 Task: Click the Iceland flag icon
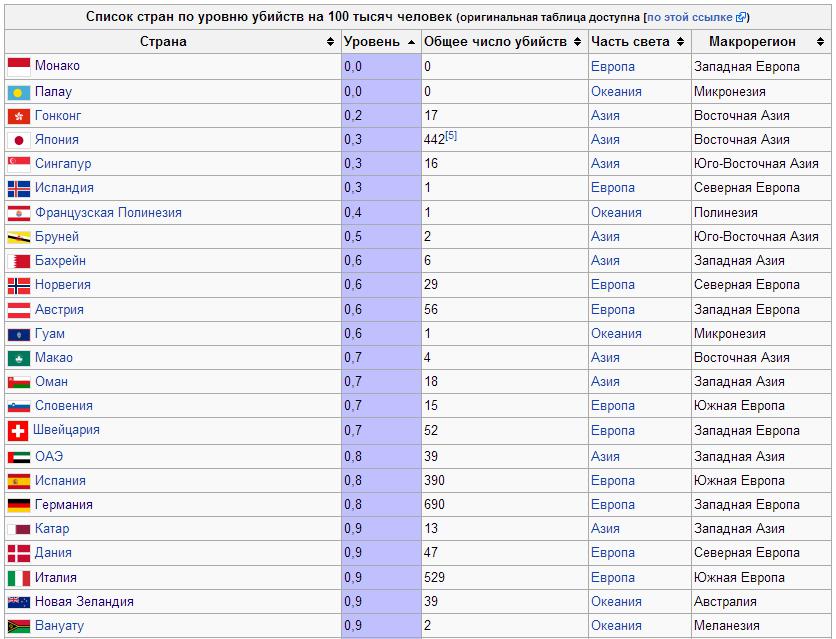pyautogui.click(x=18, y=188)
